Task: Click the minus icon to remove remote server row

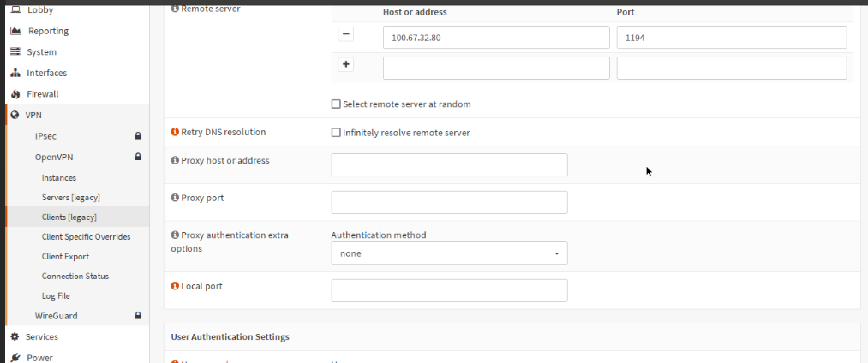Action: coord(346,34)
